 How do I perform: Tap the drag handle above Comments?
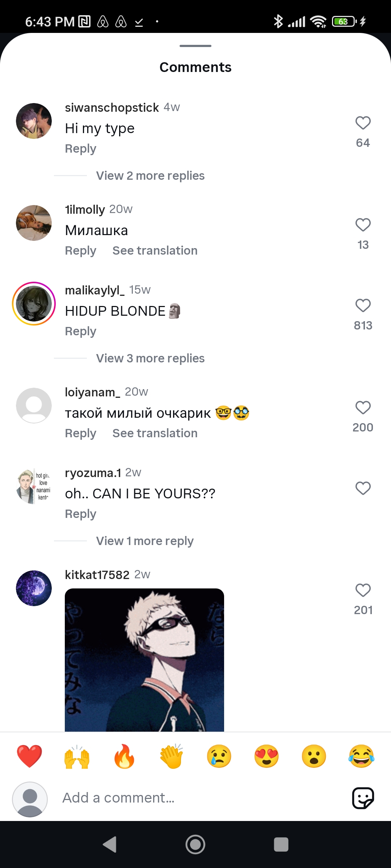[x=195, y=46]
